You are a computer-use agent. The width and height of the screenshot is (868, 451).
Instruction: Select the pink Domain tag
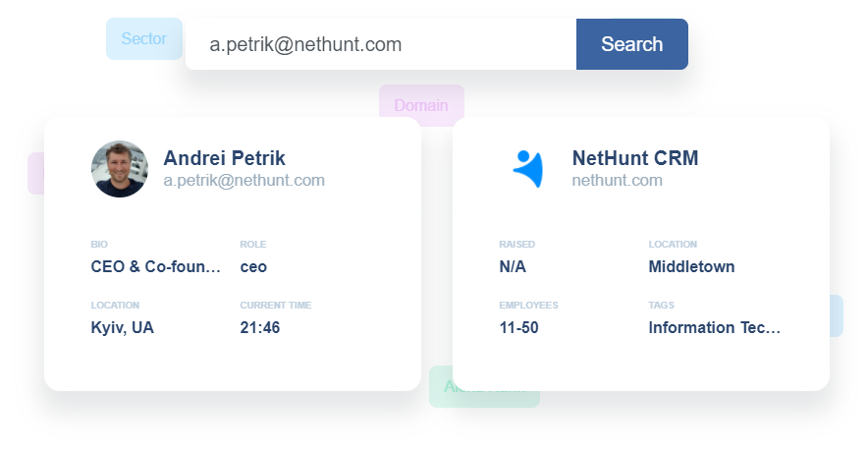421,103
